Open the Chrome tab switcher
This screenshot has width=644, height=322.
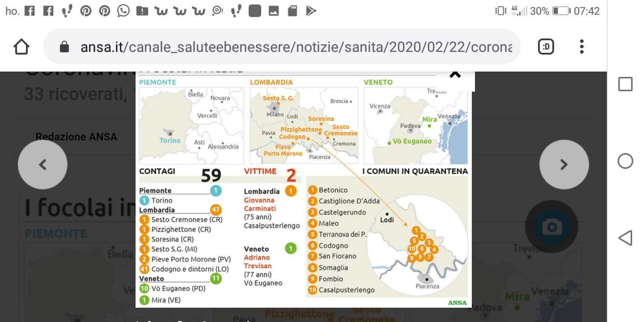[x=546, y=47]
